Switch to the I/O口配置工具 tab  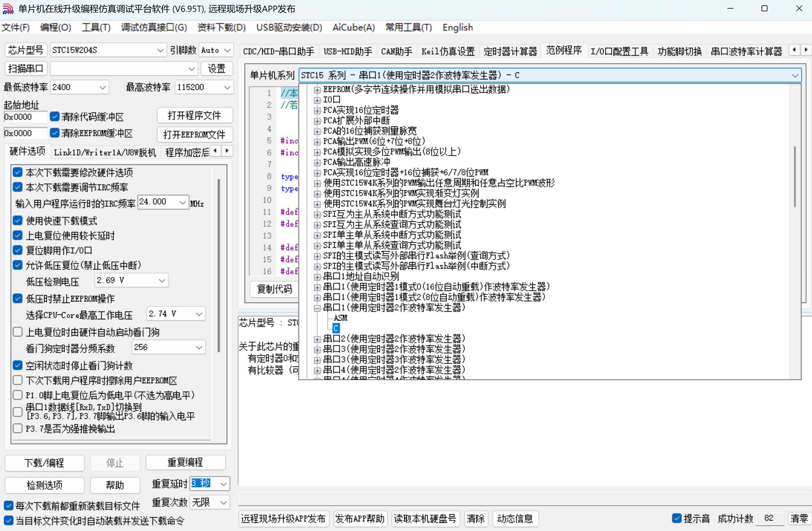tap(619, 52)
